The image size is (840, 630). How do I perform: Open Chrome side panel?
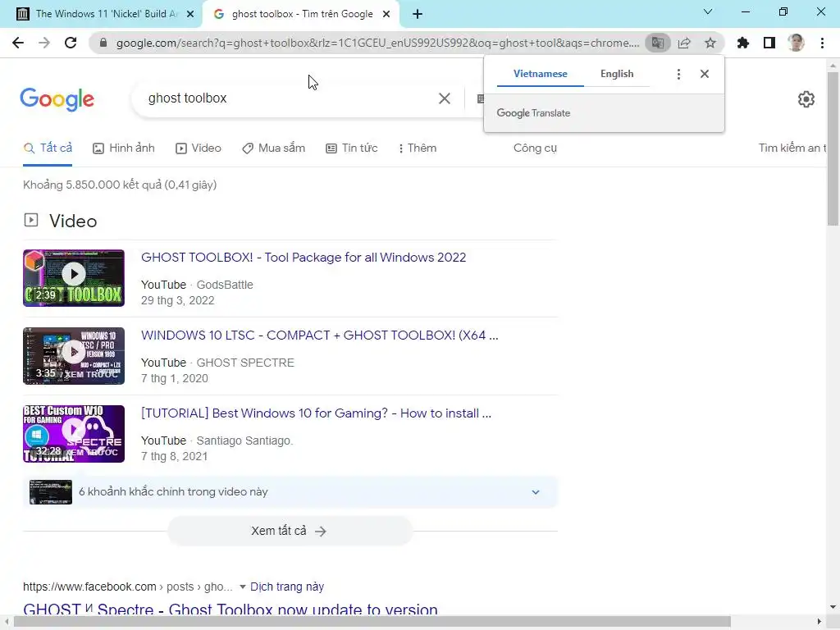(x=769, y=43)
